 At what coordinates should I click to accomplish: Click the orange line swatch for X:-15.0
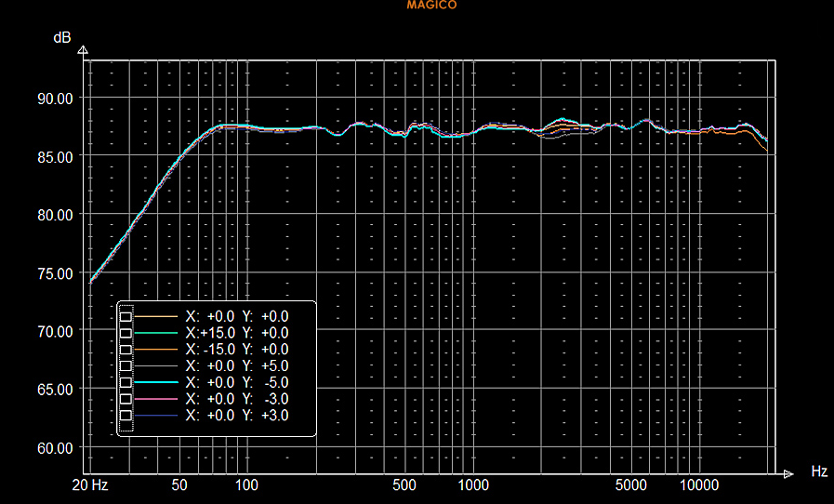156,350
